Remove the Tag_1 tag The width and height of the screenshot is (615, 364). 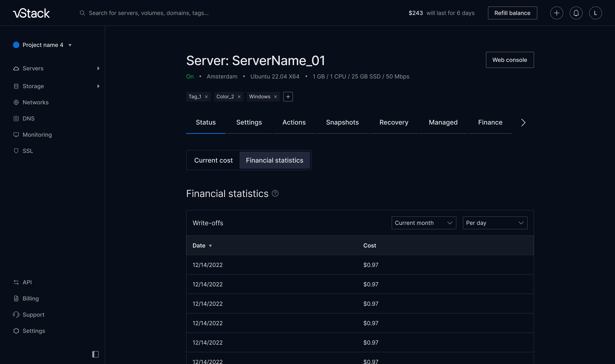click(206, 97)
